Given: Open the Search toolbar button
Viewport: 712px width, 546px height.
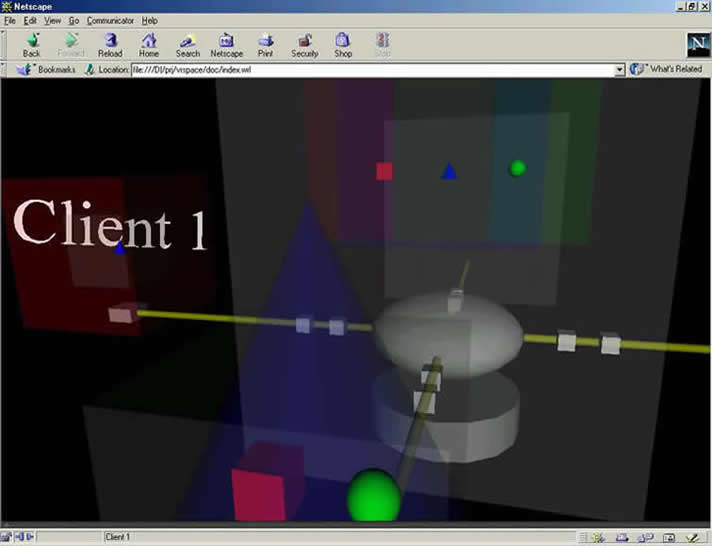Looking at the screenshot, I should coord(187,44).
